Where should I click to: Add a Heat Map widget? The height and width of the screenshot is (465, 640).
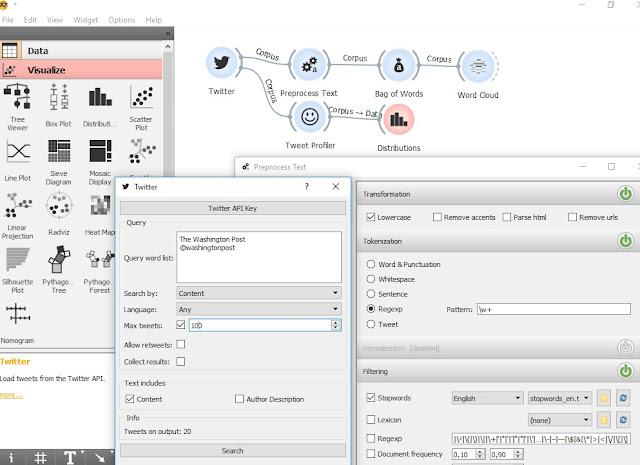(x=100, y=215)
